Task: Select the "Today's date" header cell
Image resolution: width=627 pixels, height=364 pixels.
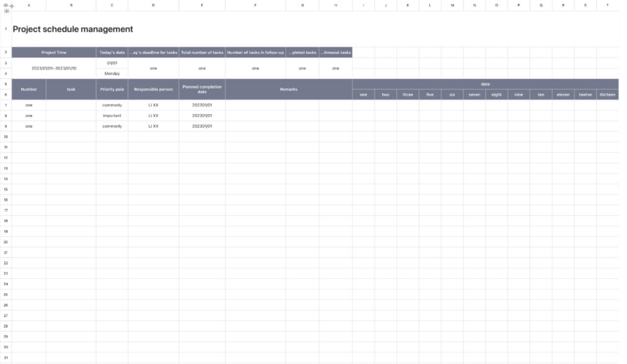Action: pos(112,52)
